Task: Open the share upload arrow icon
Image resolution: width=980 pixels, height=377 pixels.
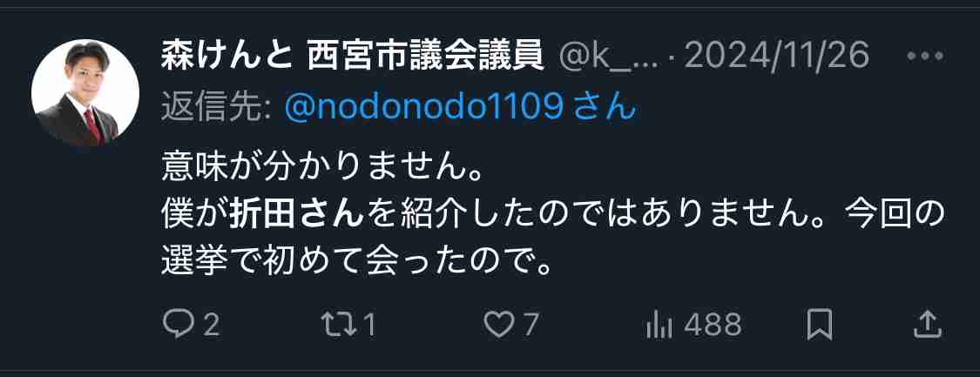Action: pos(928,325)
